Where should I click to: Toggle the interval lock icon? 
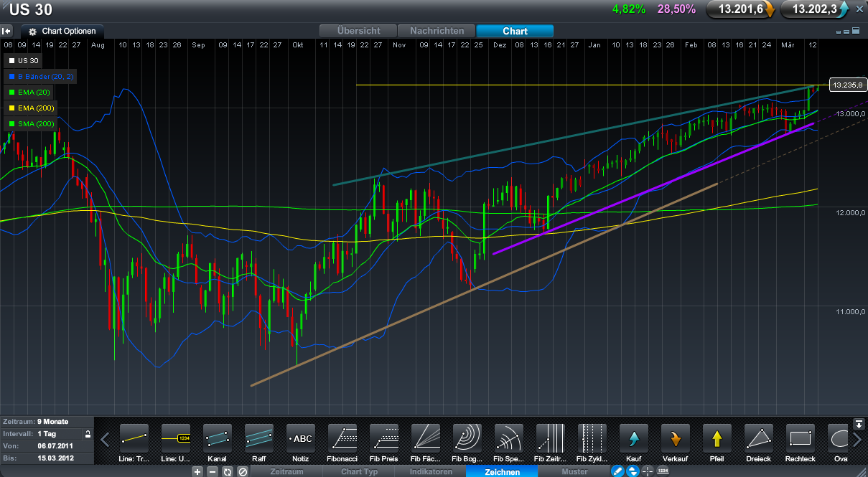point(88,434)
